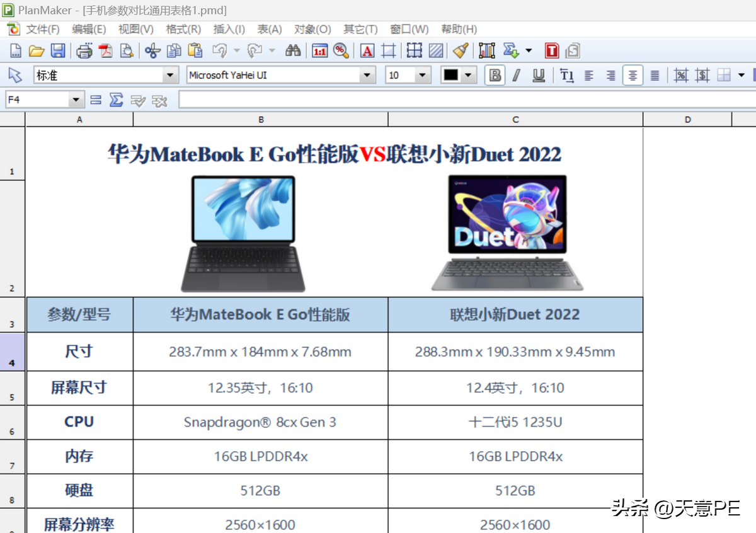756x533 pixels.
Task: Activate the selection arrow pointer tool
Action: (x=15, y=76)
